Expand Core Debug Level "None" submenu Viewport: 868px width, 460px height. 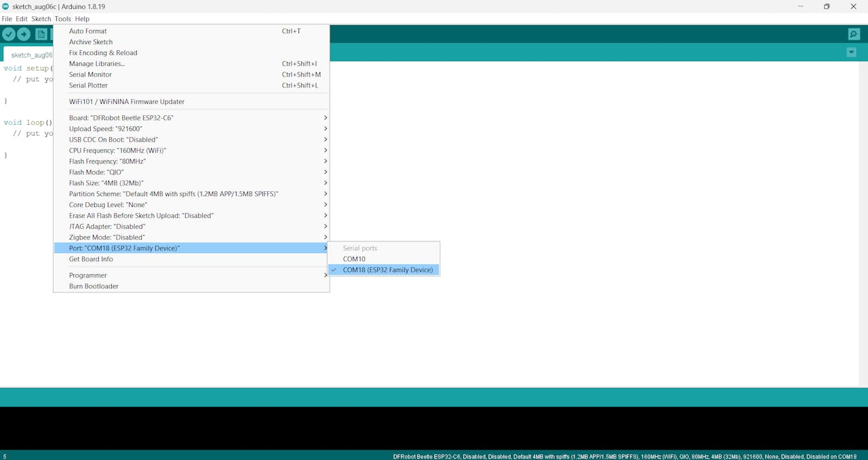click(191, 205)
